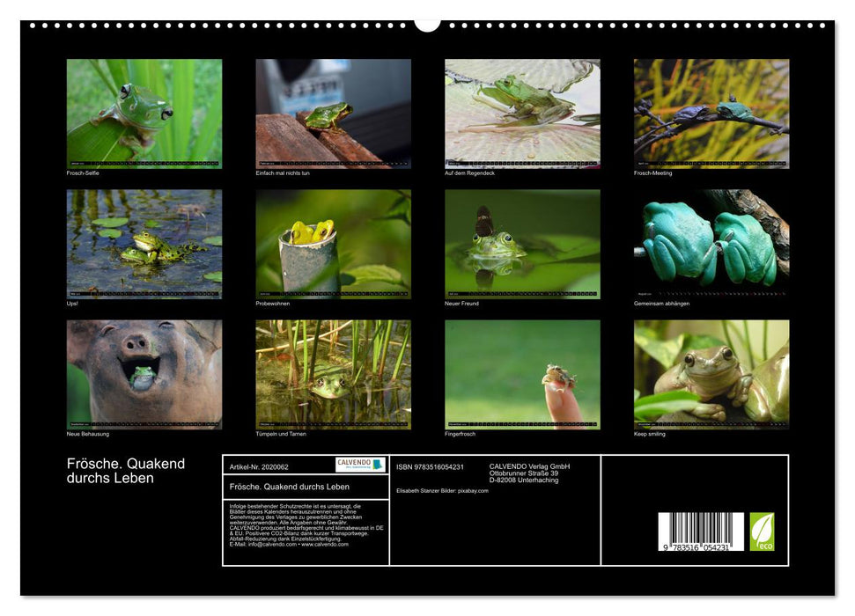This screenshot has width=855, height=616.
Task: Select the 'Gemeinsam abhängen' blue frogs image
Action: click(x=711, y=244)
